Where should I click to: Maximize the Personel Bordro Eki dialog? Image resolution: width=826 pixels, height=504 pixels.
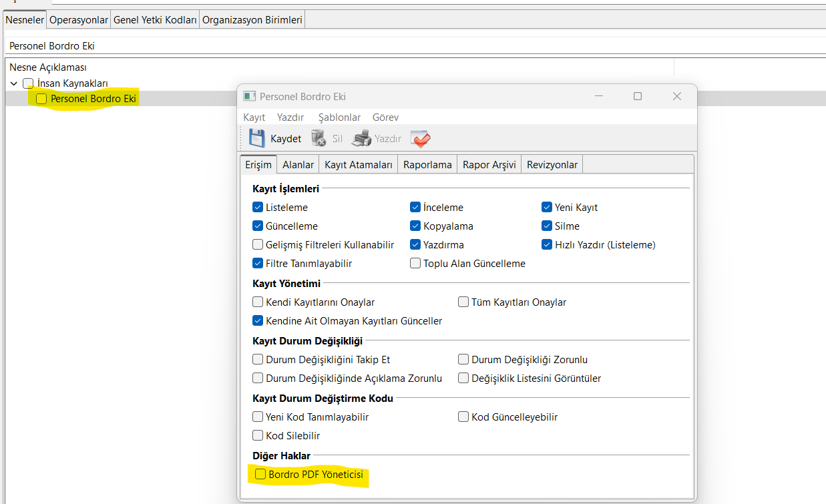tap(637, 96)
